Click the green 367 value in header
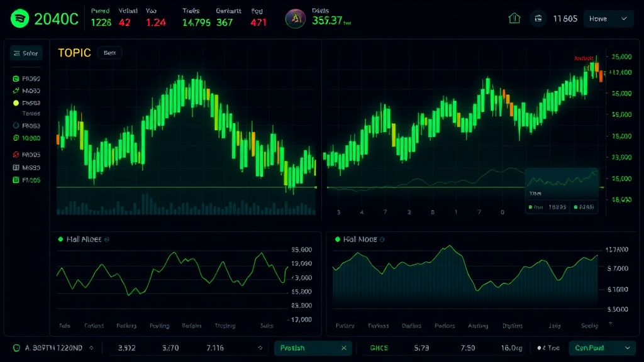The height and width of the screenshot is (362, 644). [225, 23]
